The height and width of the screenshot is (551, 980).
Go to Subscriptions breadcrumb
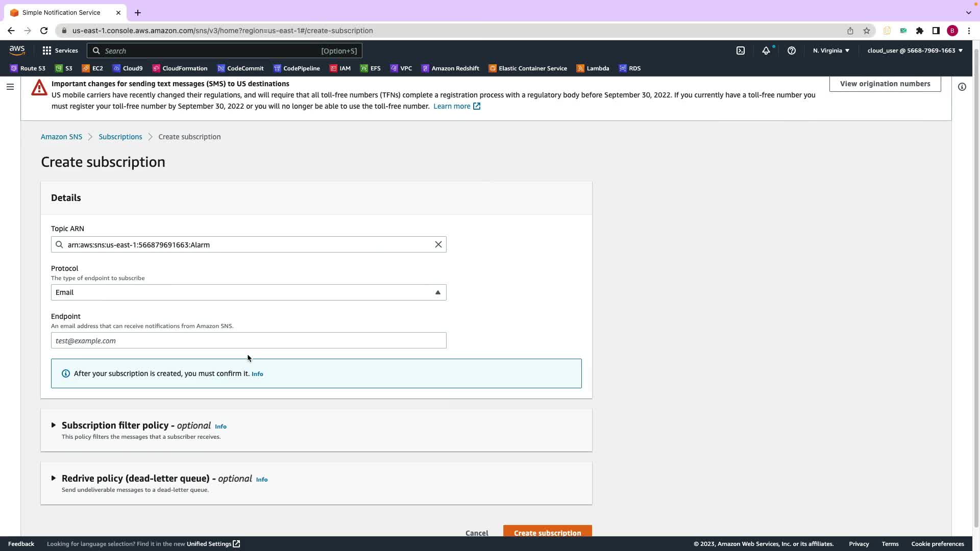[120, 137]
